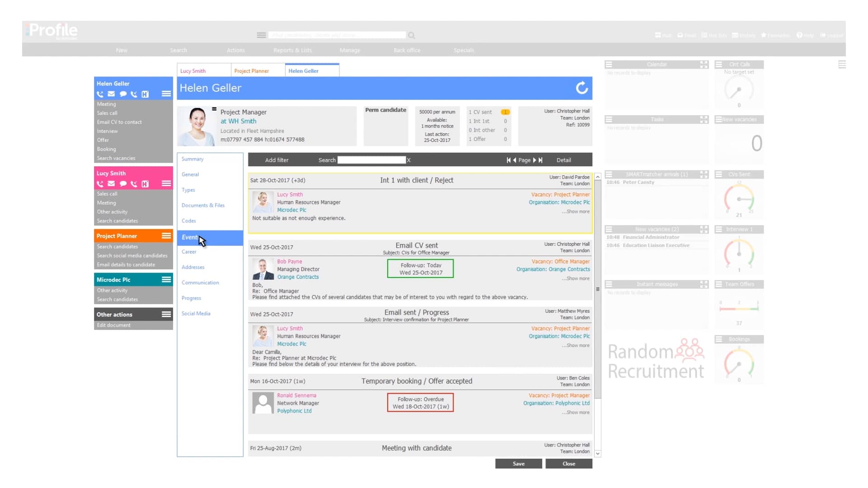The image size is (868, 488).
Task: Open the Microdec Plc panel hamburger menu
Action: tap(166, 280)
